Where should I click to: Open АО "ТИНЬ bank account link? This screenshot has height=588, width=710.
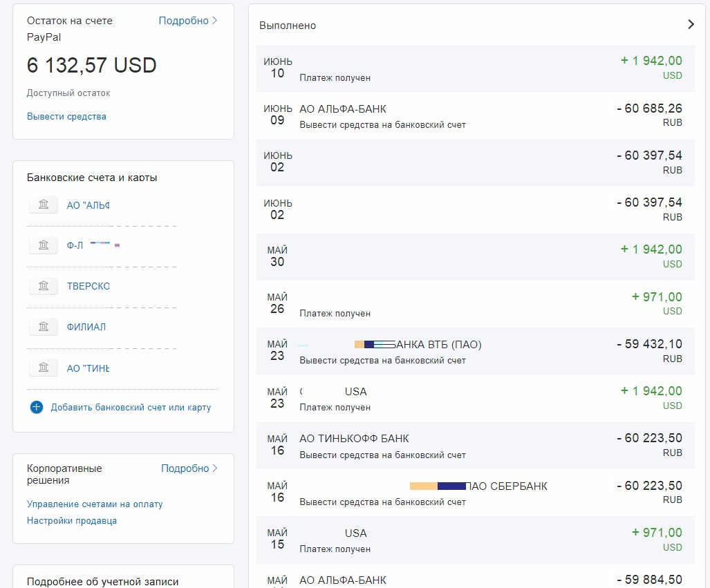tap(88, 368)
